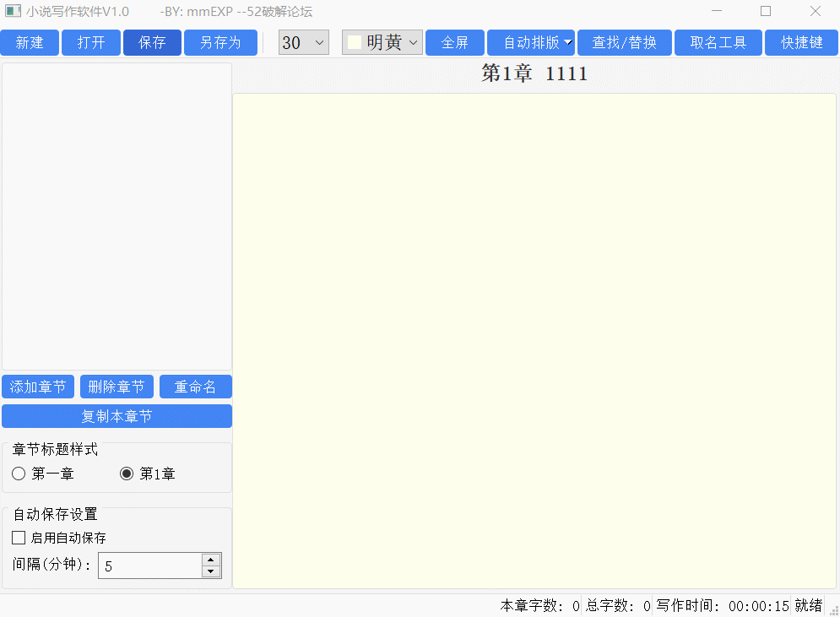Enter fullscreen with 全屏 button

[454, 43]
